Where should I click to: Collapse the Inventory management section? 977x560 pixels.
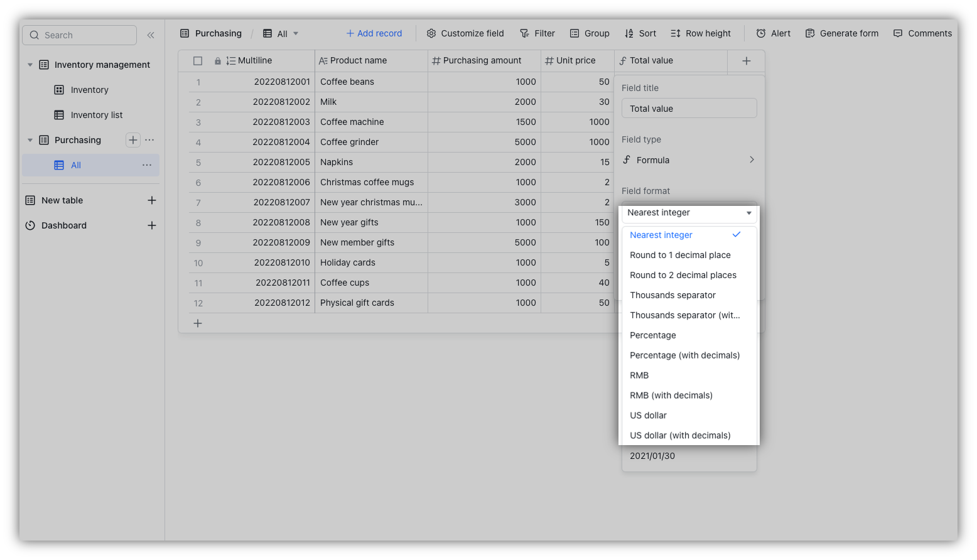point(30,64)
